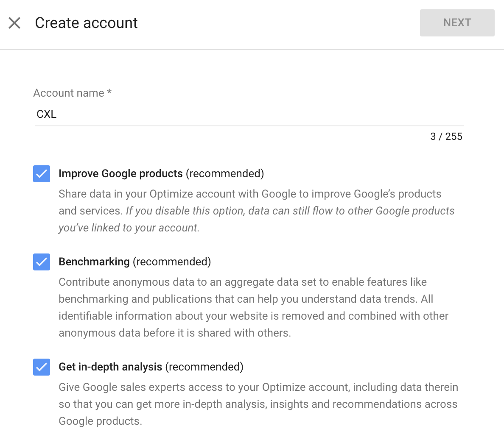Click the 'Share data in your Optimize account' sentence
504x440 pixels.
click(250, 202)
